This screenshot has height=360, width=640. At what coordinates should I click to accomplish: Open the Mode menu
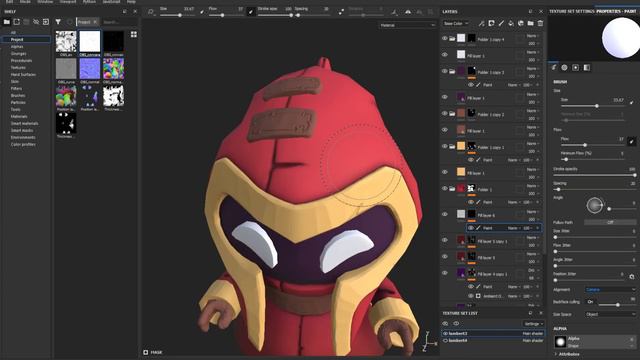[25, 2]
